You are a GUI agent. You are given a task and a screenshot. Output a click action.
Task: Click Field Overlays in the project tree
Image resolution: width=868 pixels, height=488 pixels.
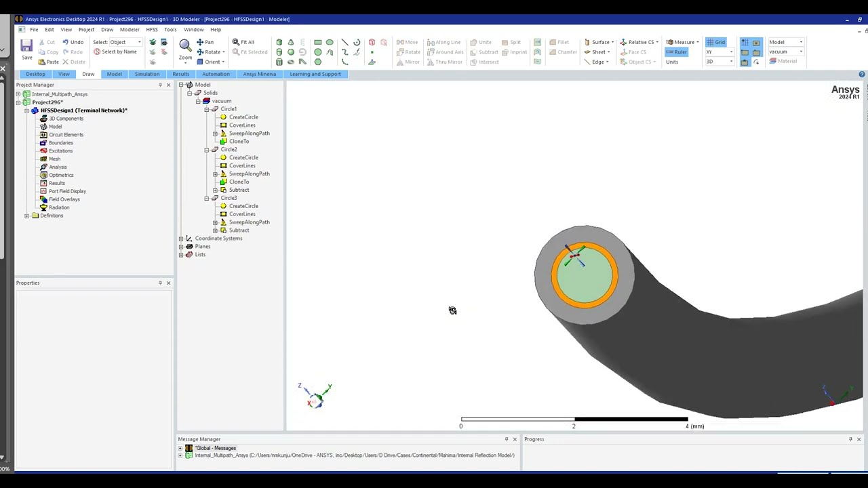click(x=64, y=199)
